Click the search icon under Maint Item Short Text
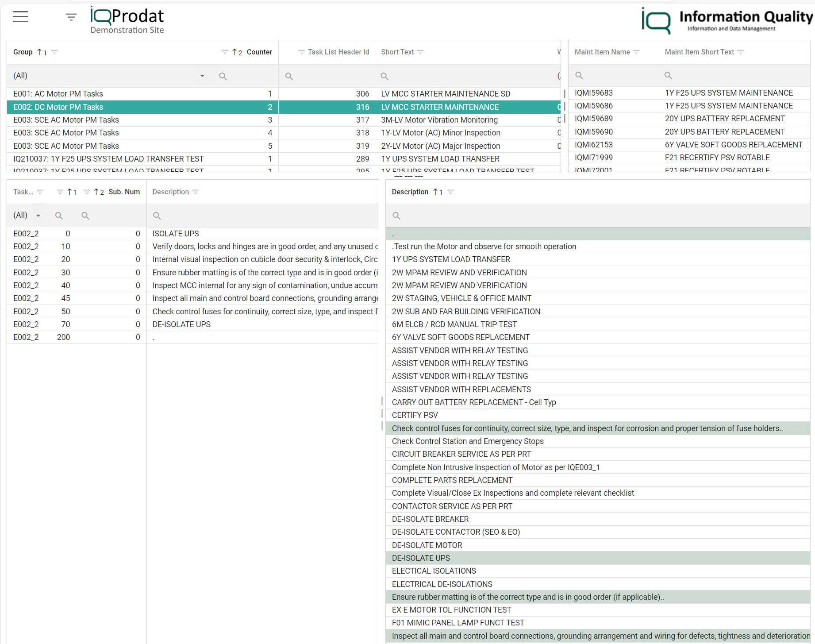This screenshot has height=644, width=815. coord(668,75)
